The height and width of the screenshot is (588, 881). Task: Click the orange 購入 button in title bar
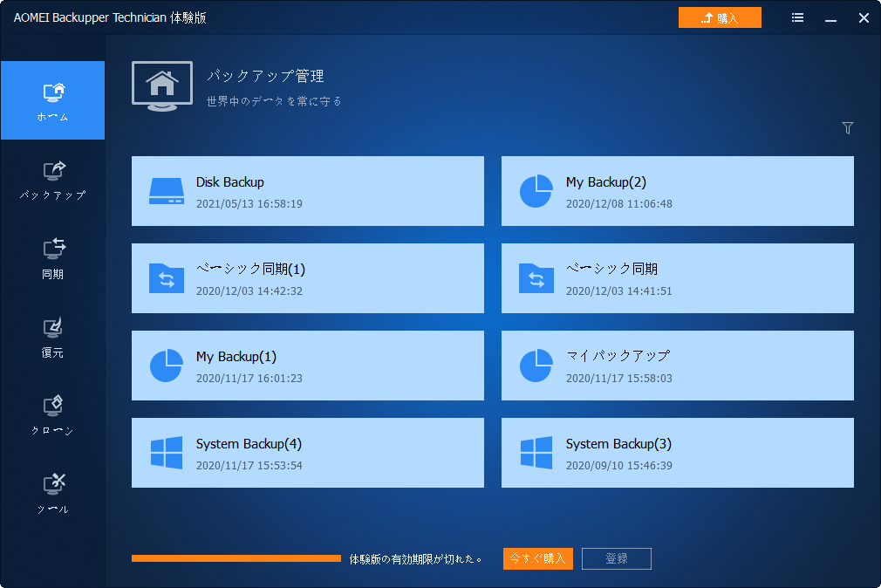[x=720, y=17]
